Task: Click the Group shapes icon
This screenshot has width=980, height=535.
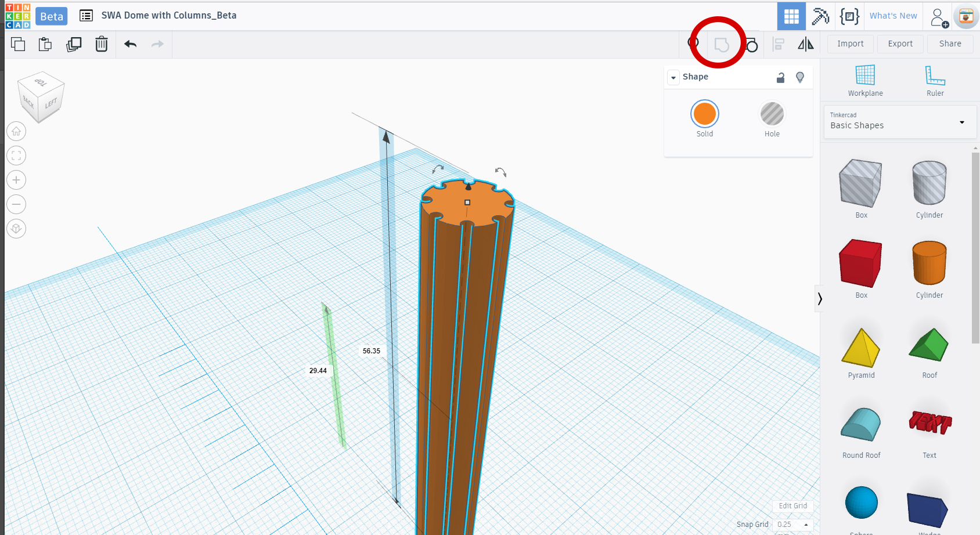Action: 722,45
